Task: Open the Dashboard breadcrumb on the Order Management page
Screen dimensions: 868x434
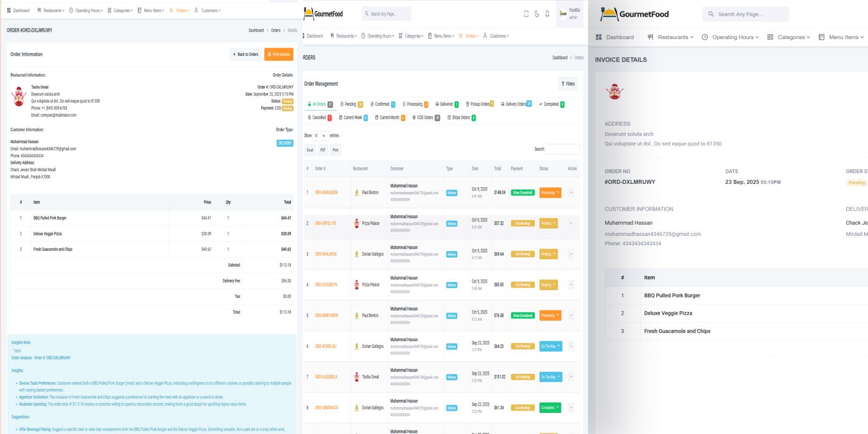Action: click(560, 58)
